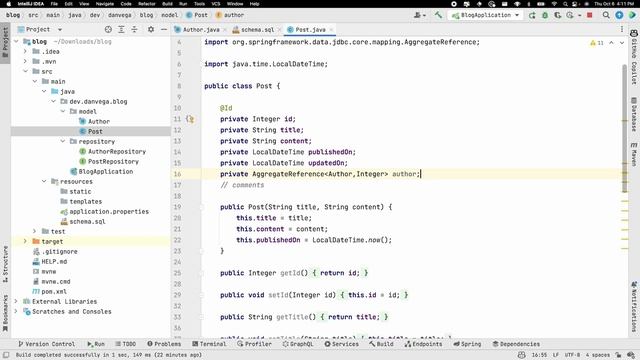Image resolution: width=640 pixels, height=360 pixels.
Task: Open the Spring tool window
Action: (x=467, y=344)
